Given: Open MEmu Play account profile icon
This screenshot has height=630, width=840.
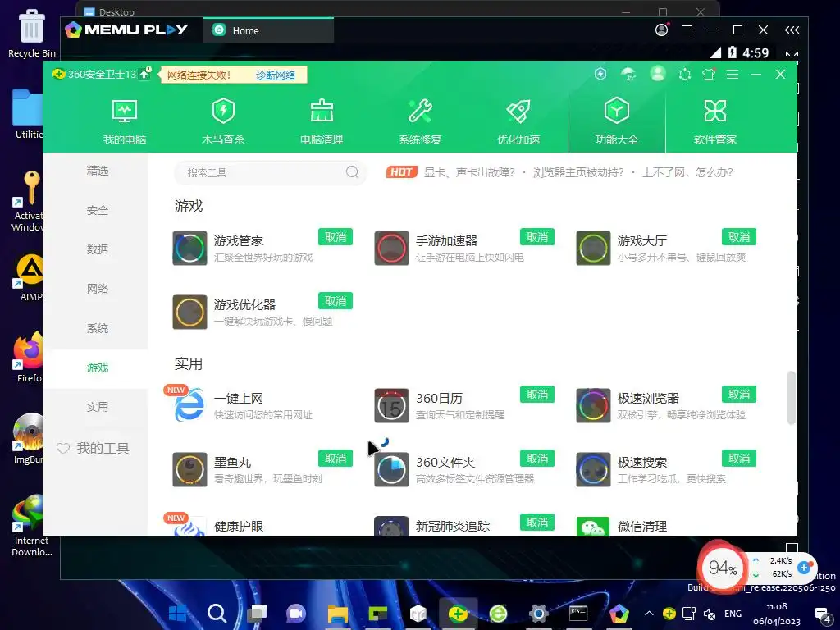Looking at the screenshot, I should click(x=662, y=30).
